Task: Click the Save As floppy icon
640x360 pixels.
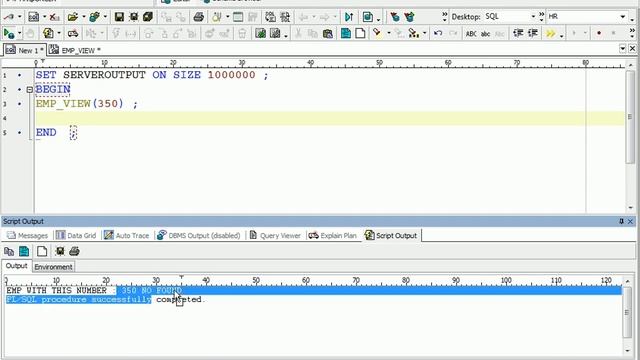Action: [x=133, y=17]
